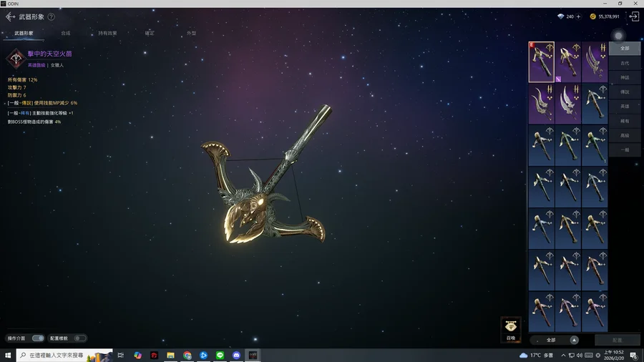This screenshot has width=644, height=362.
Task: Select the 英雄 grade filter
Action: click(625, 107)
